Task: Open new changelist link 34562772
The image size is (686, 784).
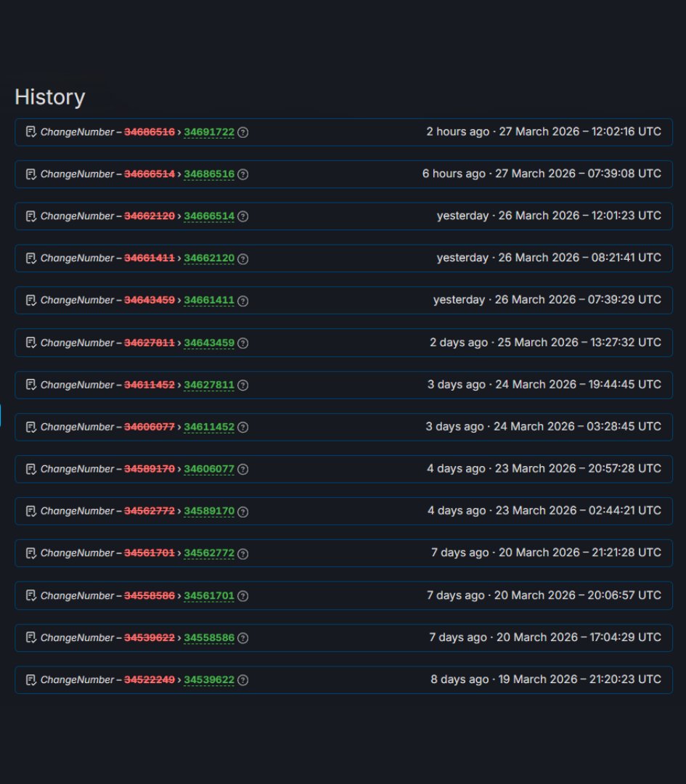Action: 209,553
